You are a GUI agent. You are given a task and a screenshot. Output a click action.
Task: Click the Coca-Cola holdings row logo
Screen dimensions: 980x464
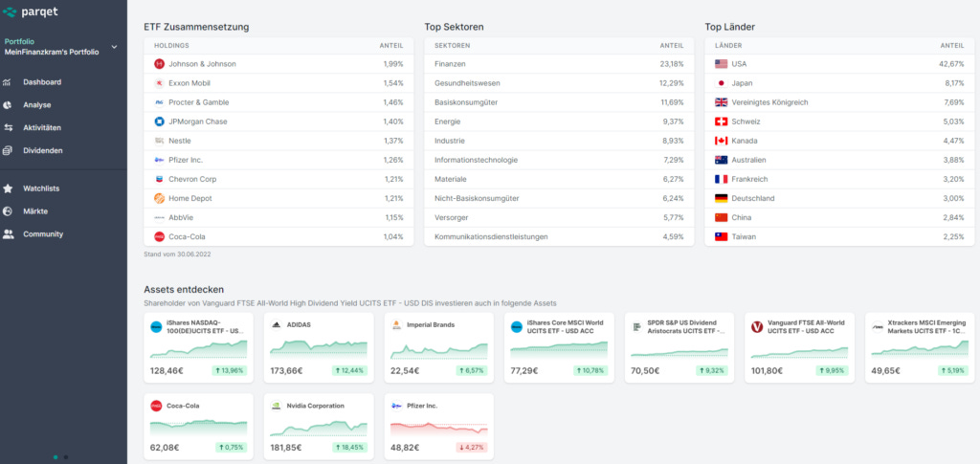[159, 236]
